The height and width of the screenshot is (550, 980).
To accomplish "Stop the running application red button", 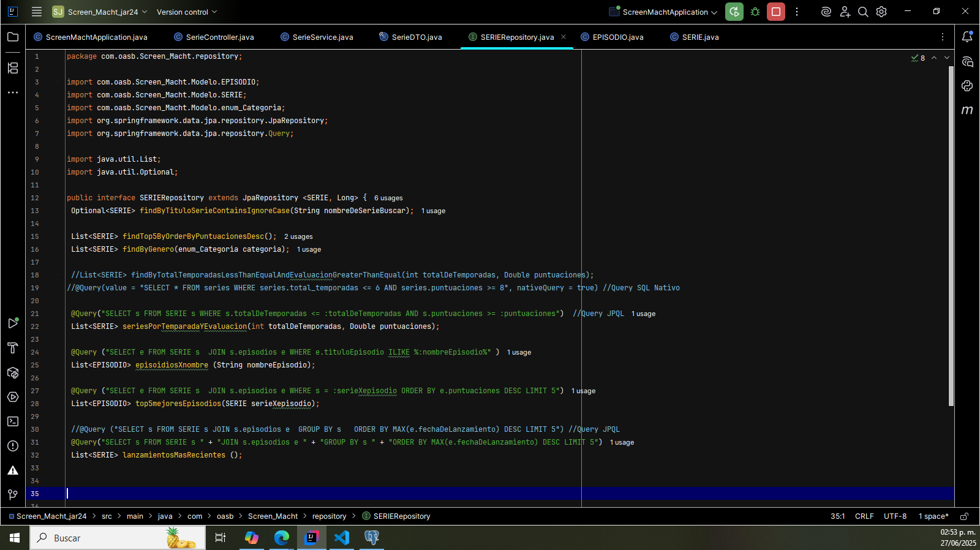I will (x=776, y=12).
